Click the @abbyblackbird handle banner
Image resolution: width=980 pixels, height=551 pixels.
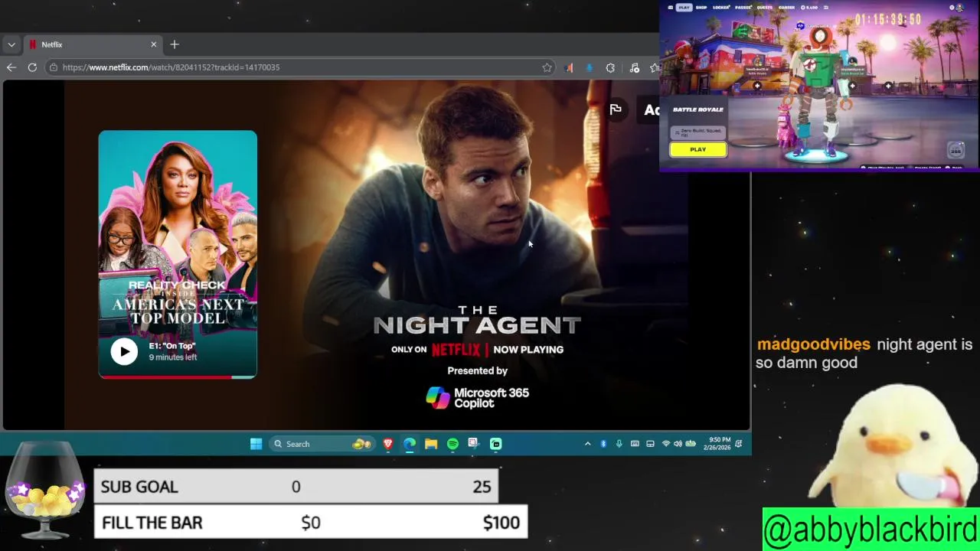[871, 530]
